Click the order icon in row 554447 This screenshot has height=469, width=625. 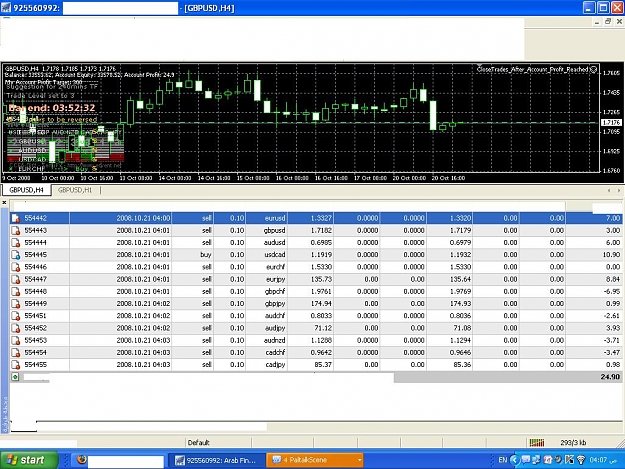click(x=16, y=279)
